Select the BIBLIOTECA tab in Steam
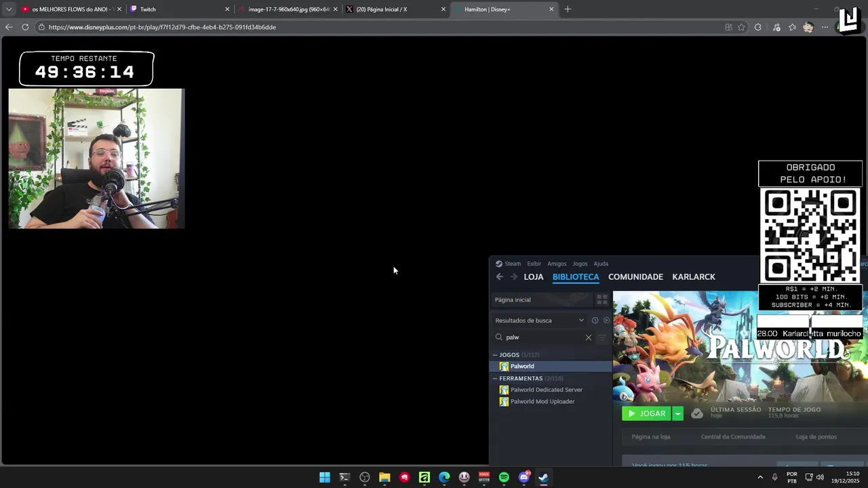This screenshot has height=488, width=868. 576,277
